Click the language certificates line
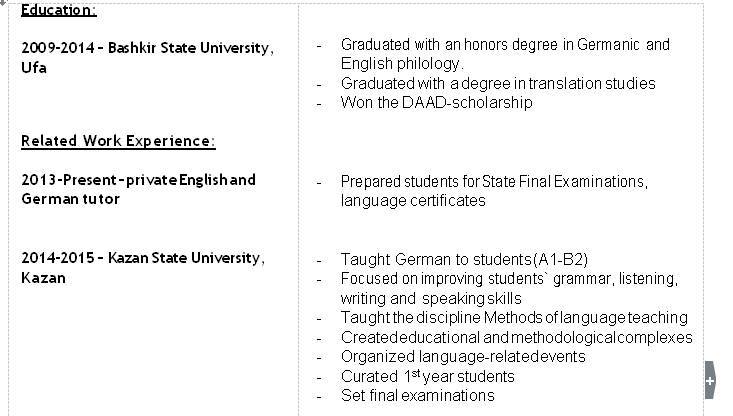This screenshot has height=416, width=733. pos(413,200)
